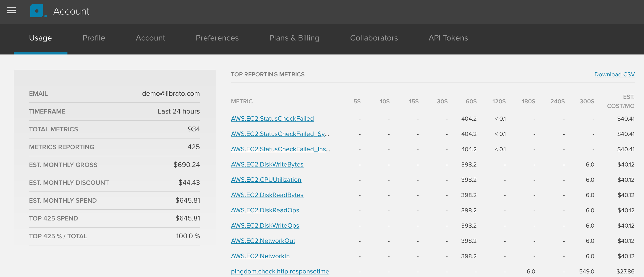
Task: Click the Account page title
Action: click(x=71, y=11)
